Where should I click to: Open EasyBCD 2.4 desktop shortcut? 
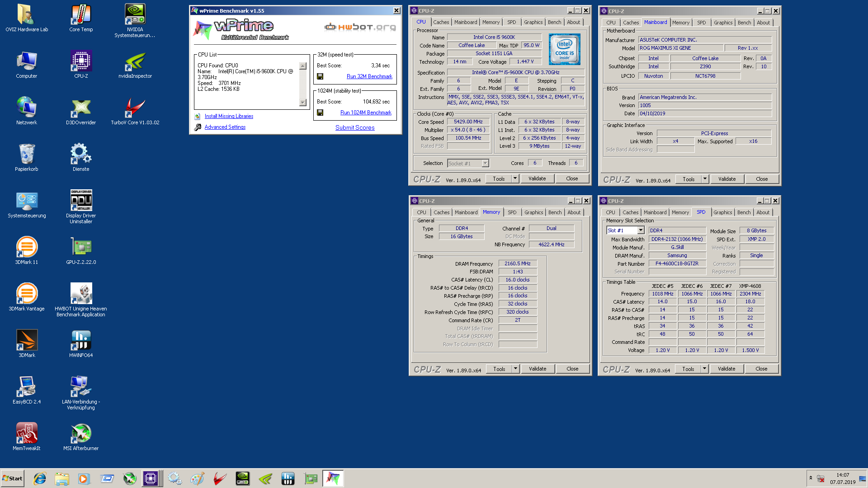(x=27, y=390)
